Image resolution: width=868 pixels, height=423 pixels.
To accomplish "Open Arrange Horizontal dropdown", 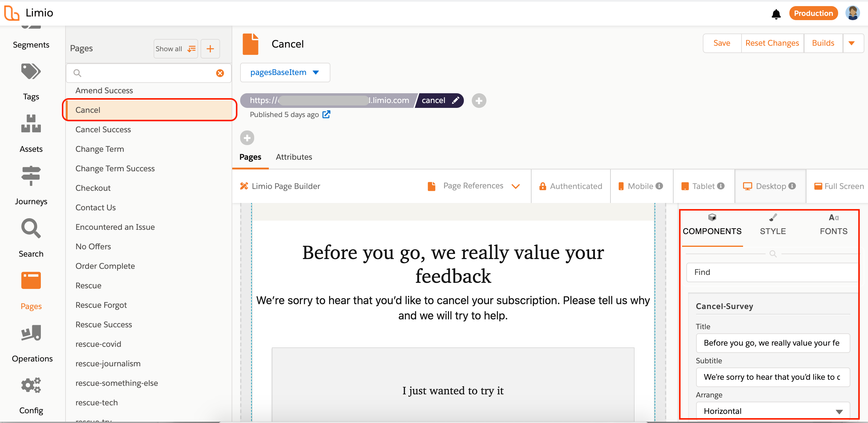I will [773, 411].
